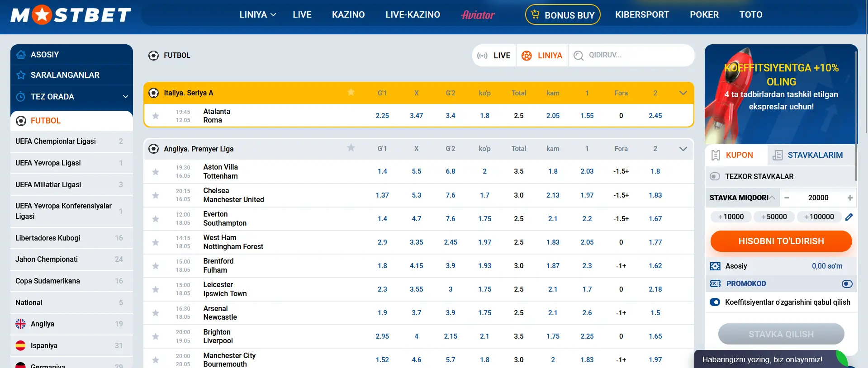Open Aviator game in the top navigation
868x368 pixels.
[478, 15]
